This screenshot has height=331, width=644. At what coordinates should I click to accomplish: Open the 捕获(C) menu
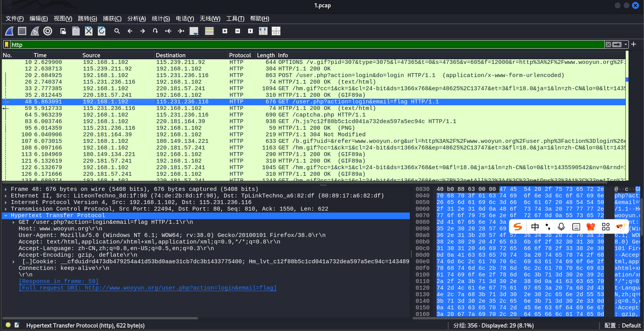coord(112,19)
